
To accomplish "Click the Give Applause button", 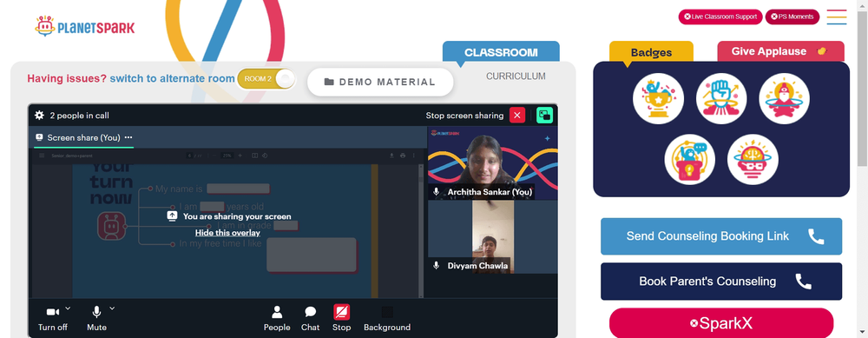I will tap(780, 51).
